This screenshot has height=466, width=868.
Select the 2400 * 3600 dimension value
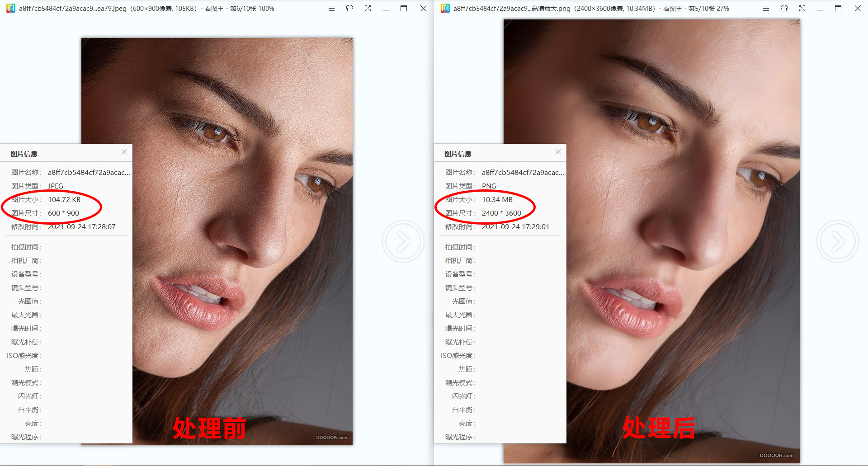pyautogui.click(x=501, y=213)
